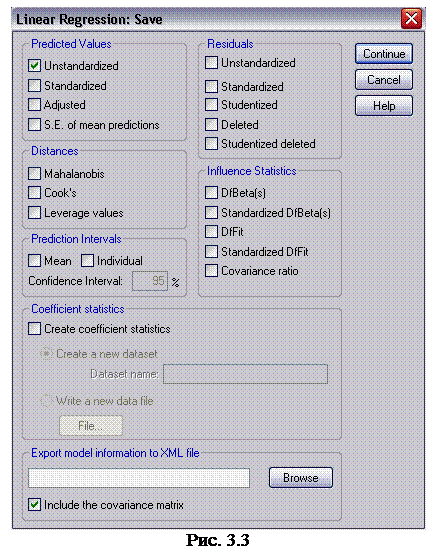This screenshot has width=438, height=559.
Task: Open Help for this dialog
Action: tap(384, 106)
